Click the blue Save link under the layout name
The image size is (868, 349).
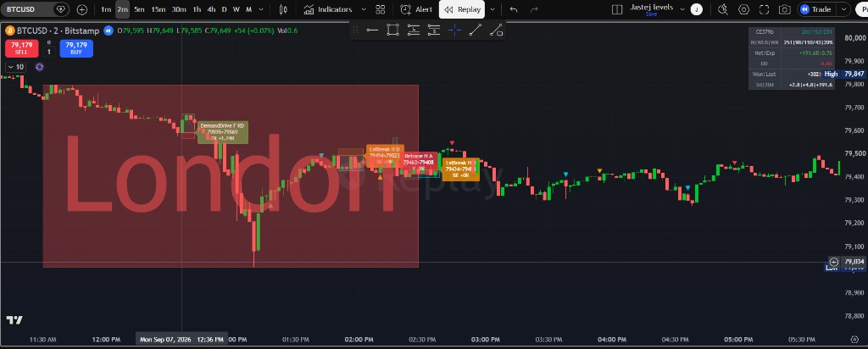[652, 14]
